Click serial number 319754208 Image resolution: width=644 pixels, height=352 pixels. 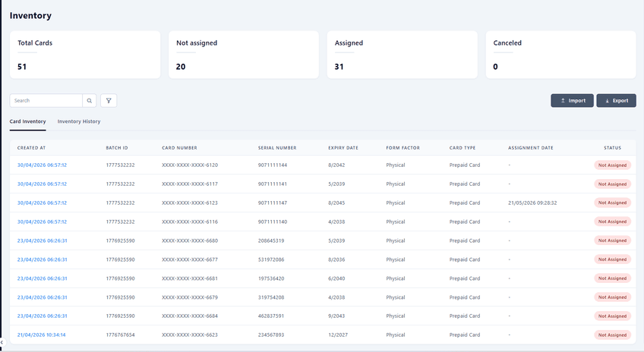point(271,297)
